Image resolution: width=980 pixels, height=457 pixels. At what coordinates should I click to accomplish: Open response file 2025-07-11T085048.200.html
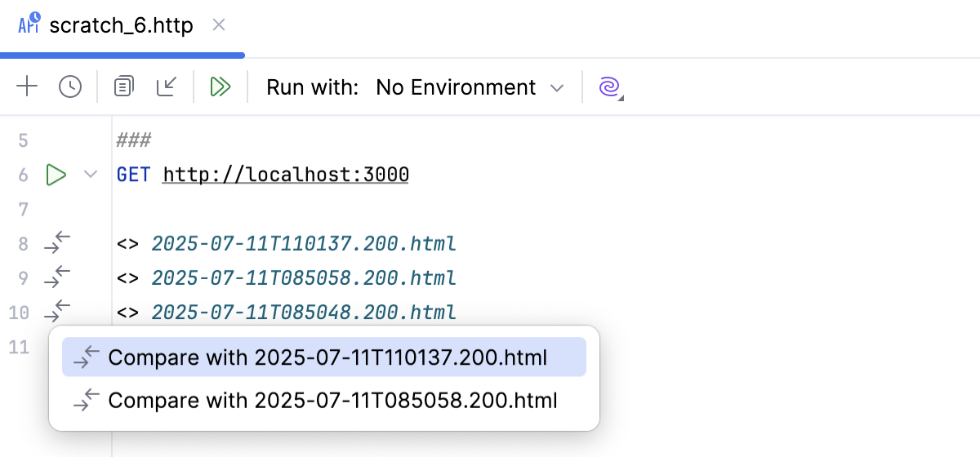click(303, 312)
